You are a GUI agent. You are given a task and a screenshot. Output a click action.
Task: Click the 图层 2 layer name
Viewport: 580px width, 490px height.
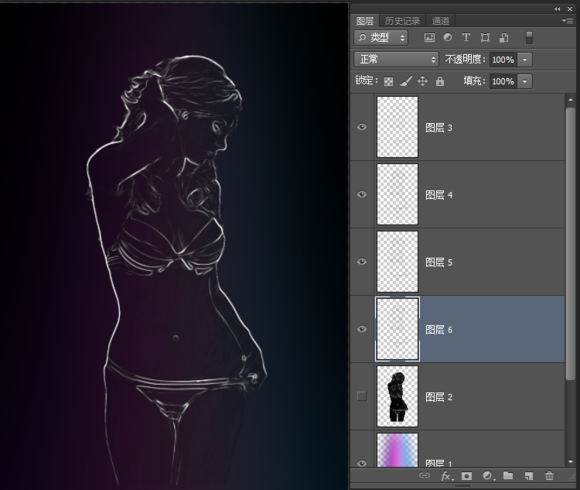point(439,397)
